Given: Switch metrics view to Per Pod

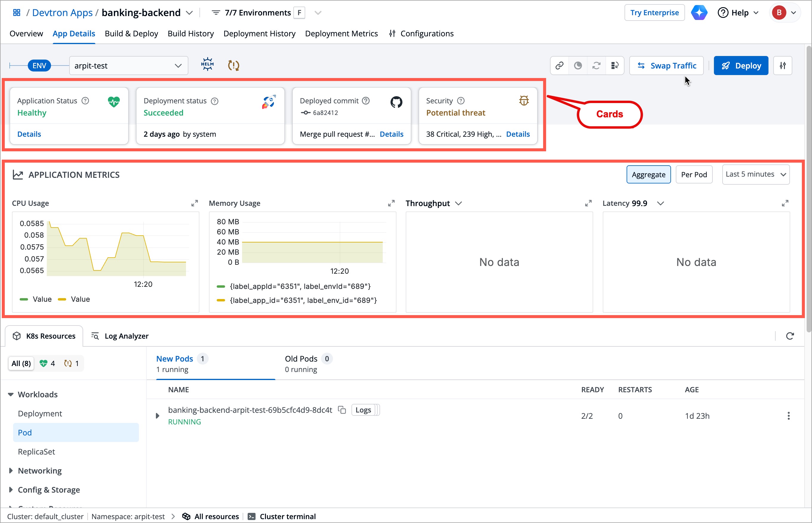Looking at the screenshot, I should click(x=694, y=175).
